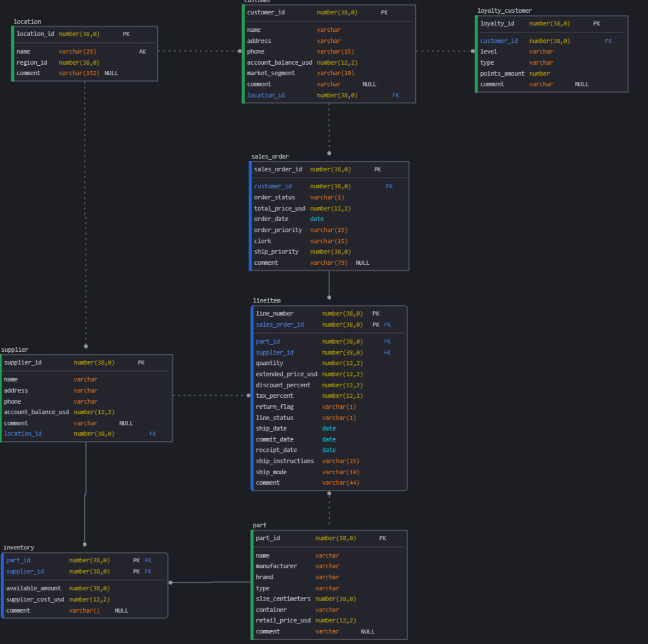The height and width of the screenshot is (644, 648).
Task: Select ship_instructions column in lineitem table
Action: point(284,461)
